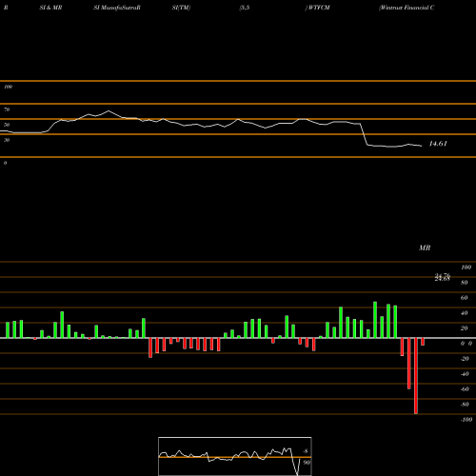Click the -100 label on the MR axis

click(466, 420)
